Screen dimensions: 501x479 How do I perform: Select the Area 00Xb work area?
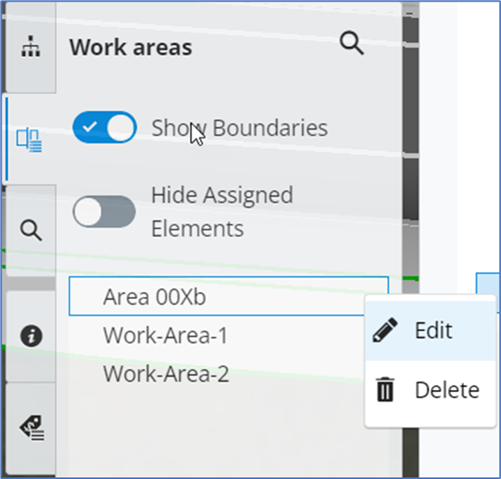tap(229, 296)
